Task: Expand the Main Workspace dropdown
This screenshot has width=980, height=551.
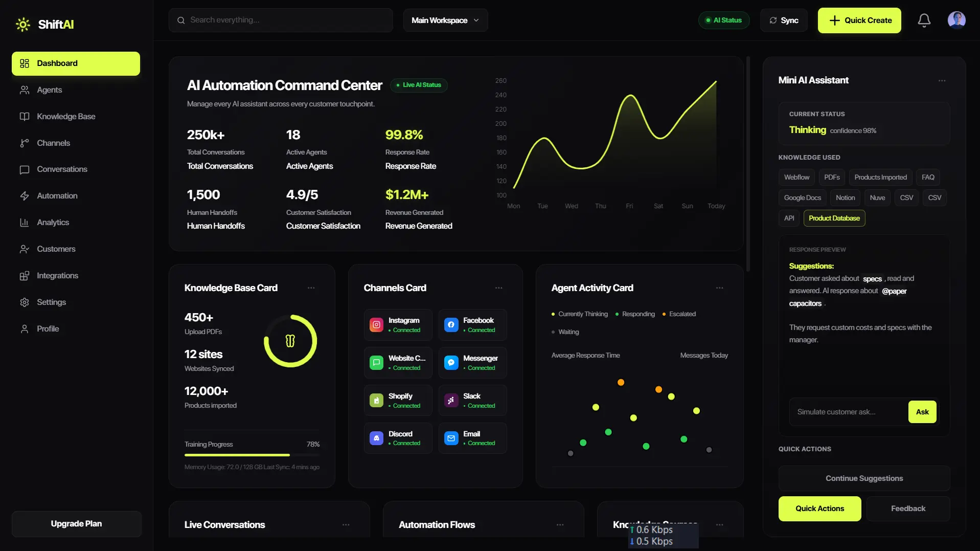Action: [445, 20]
